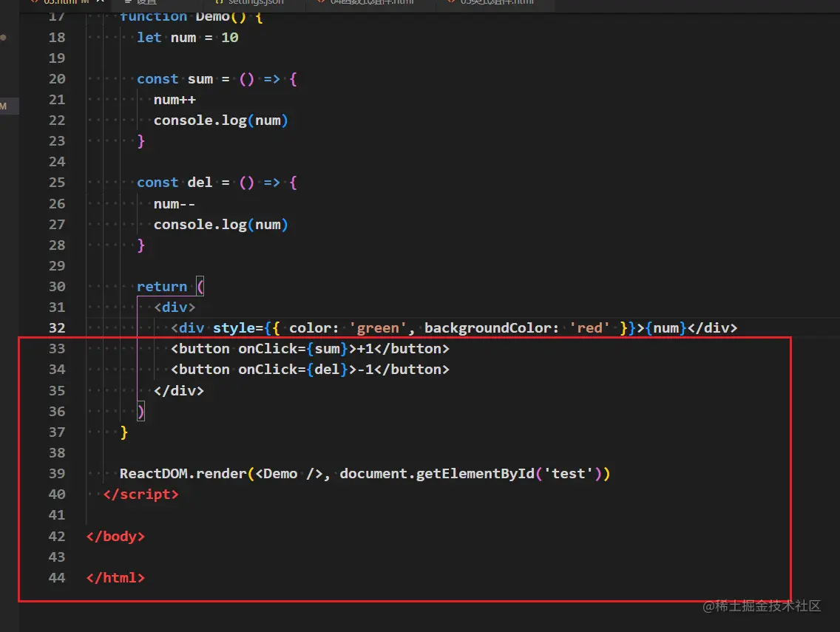
Task: Click the closing </div> on line 35
Action: [x=179, y=391]
